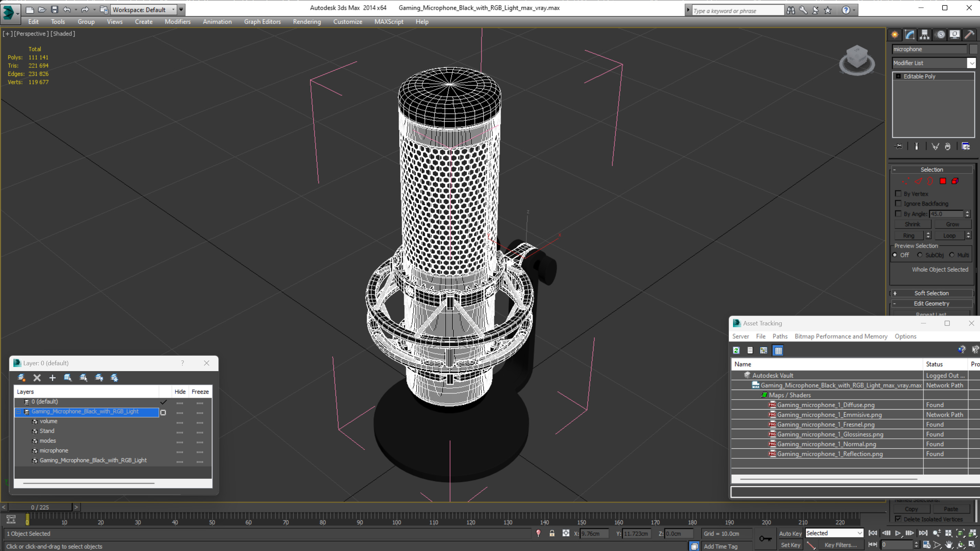Click the ViewCube in the viewport
Image resolution: width=980 pixels, height=551 pixels.
pyautogui.click(x=857, y=60)
